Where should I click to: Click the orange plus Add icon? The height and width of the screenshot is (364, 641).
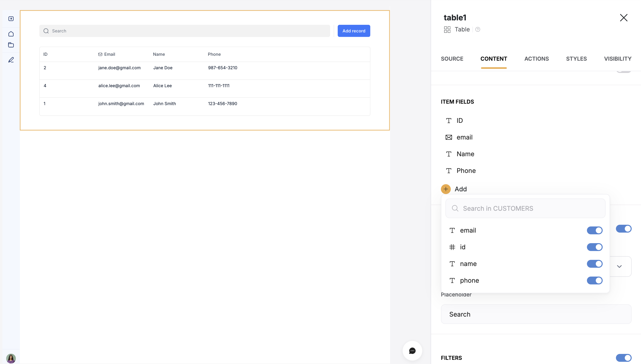coord(446,189)
